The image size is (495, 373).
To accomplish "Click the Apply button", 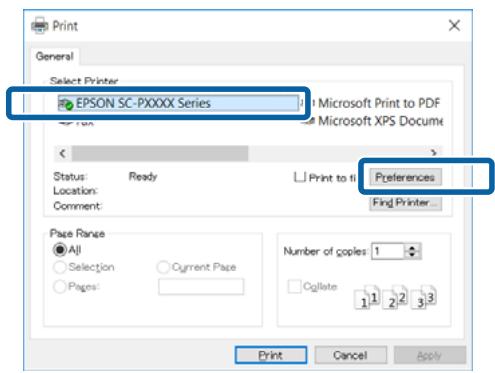I will point(429,355).
